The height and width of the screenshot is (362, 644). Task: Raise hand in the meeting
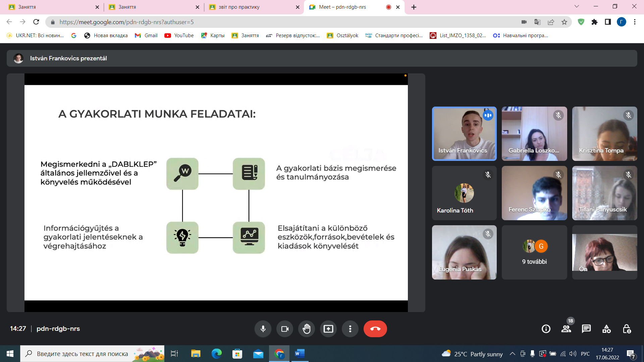point(307,329)
